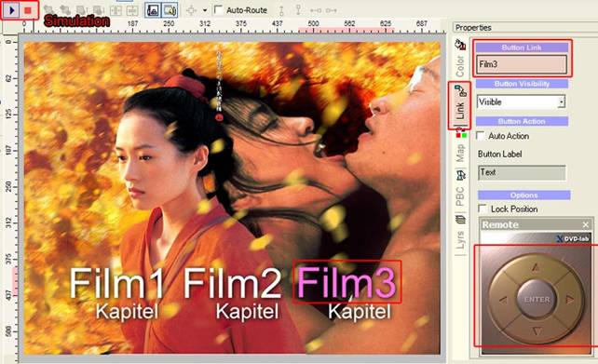
Task: Click the first greyed-out align icon in toolbar
Action: tap(116, 10)
